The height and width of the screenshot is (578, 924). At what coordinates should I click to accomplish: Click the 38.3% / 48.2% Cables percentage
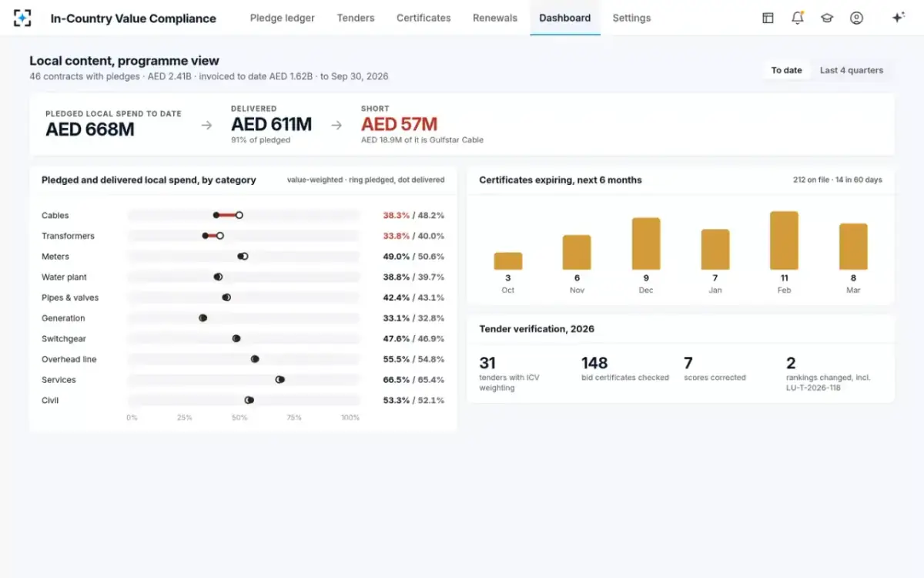point(413,216)
